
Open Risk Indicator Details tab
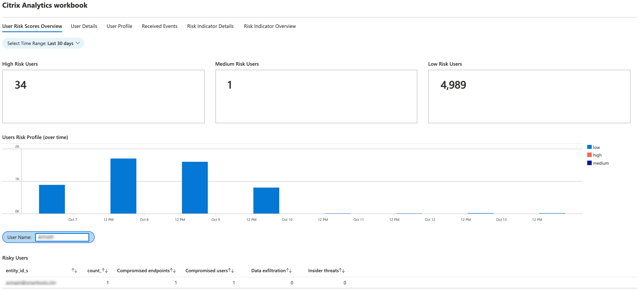(210, 26)
